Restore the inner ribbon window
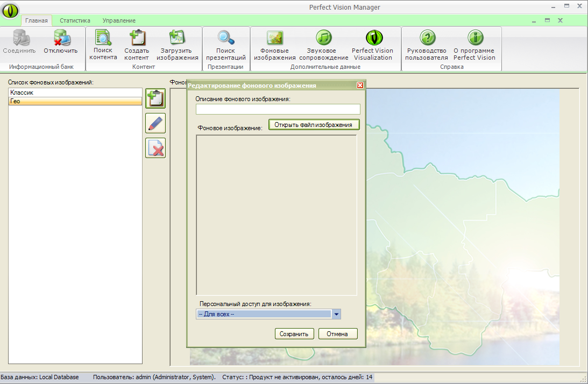The image size is (588, 384). 547,20
